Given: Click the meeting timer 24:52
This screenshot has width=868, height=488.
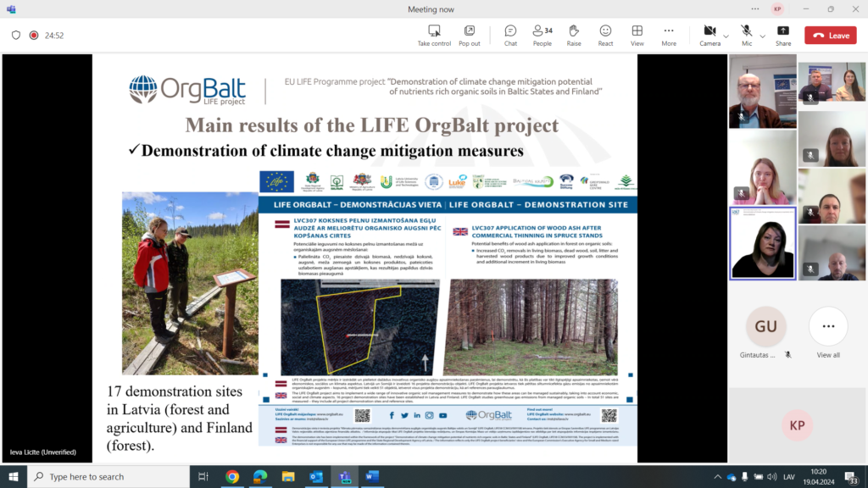Looking at the screenshot, I should 54,36.
